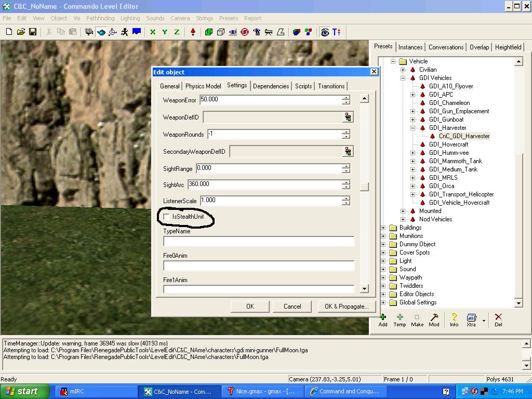The image size is (532, 399).
Task: Click the green Z axis restriction icon
Action: coord(177,32)
